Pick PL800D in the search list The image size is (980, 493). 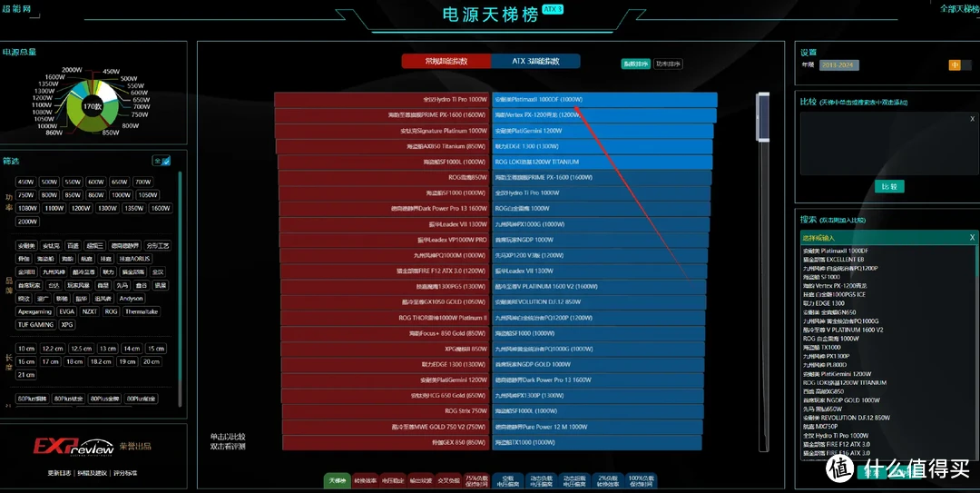[x=825, y=365]
